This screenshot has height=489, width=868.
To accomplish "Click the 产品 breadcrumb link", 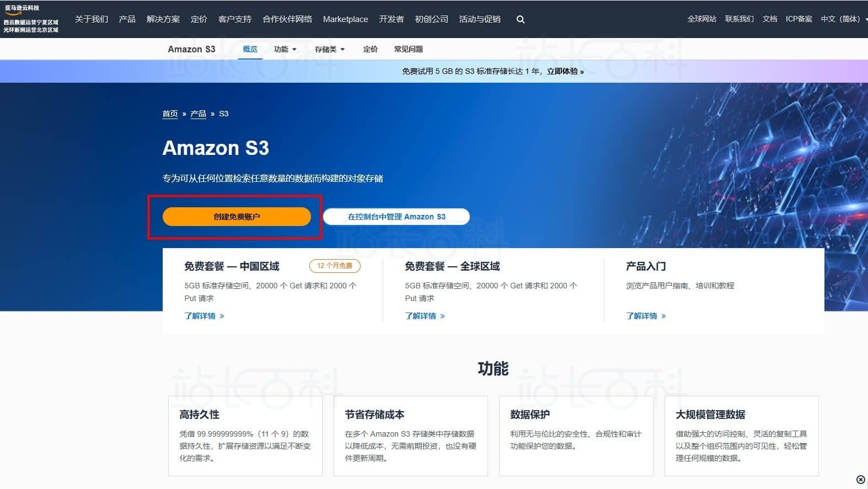I will pyautogui.click(x=198, y=114).
